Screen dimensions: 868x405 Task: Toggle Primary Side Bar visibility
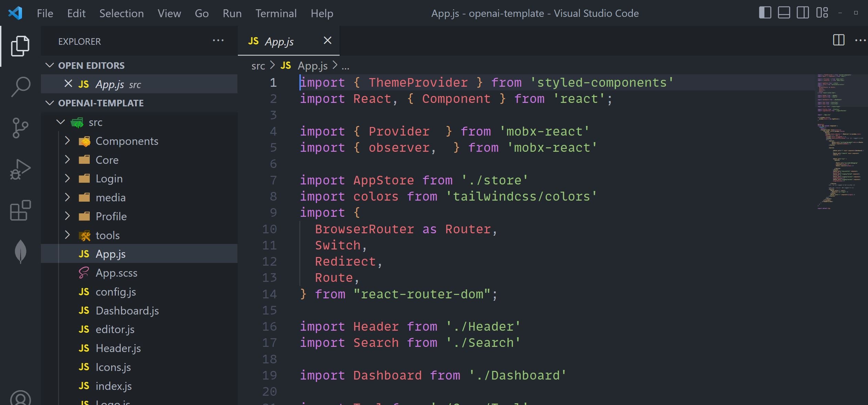[765, 13]
